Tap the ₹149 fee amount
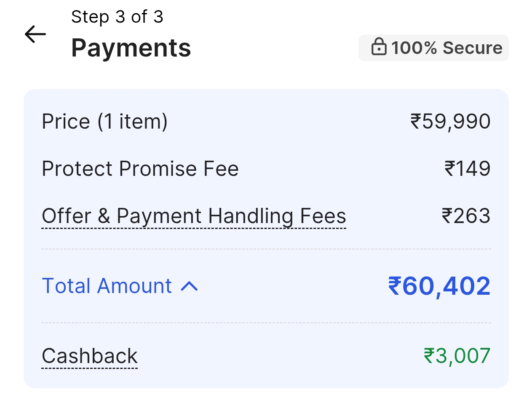The height and width of the screenshot is (401, 532). pyautogui.click(x=467, y=169)
